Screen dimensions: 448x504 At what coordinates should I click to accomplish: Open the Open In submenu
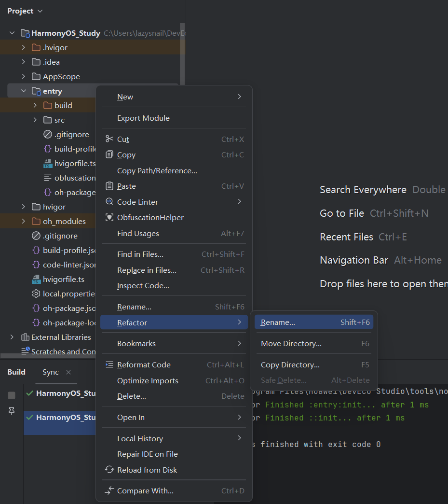174,417
